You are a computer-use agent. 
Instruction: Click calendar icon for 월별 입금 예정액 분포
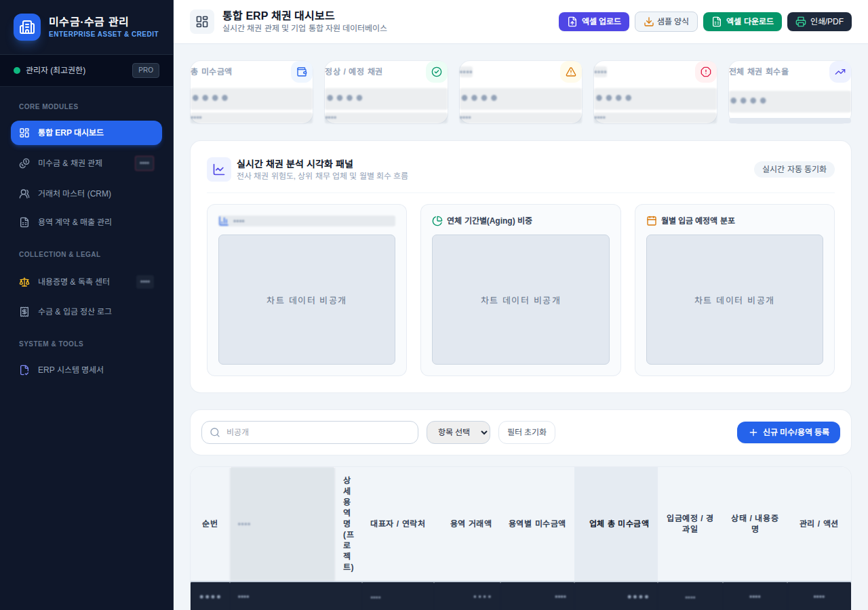click(651, 221)
